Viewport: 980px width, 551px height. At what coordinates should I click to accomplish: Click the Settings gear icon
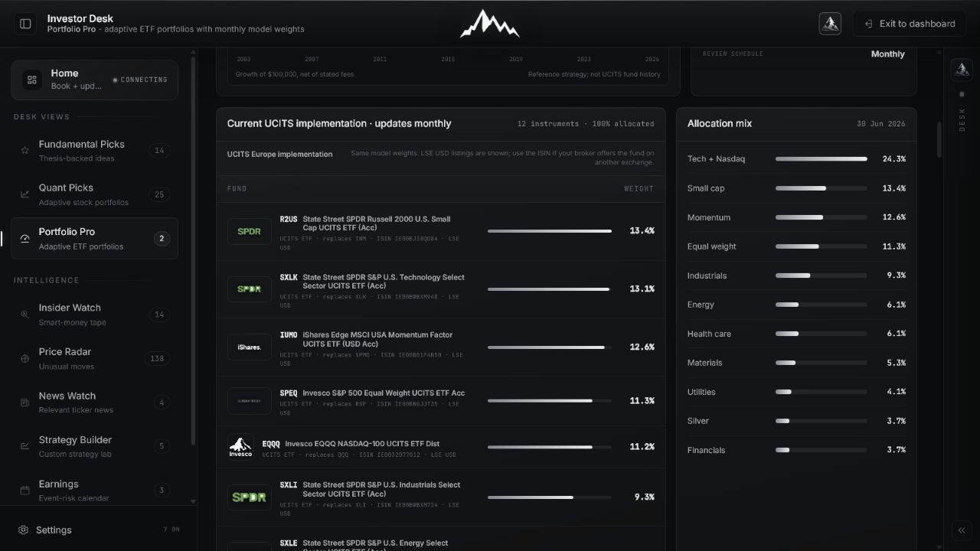click(x=23, y=530)
